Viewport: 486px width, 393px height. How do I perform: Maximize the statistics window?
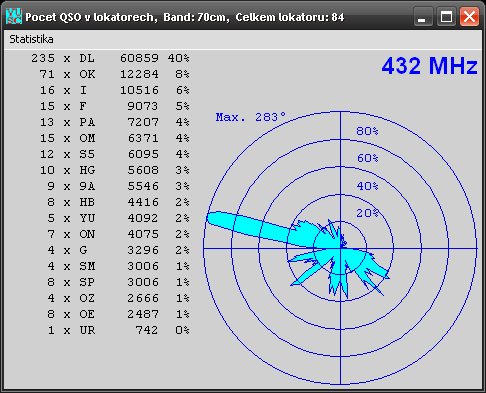pyautogui.click(x=446, y=17)
